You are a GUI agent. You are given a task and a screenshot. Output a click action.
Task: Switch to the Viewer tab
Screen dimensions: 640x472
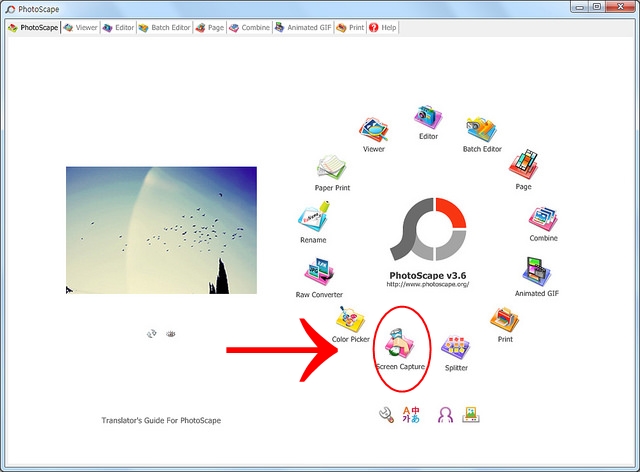[x=81, y=28]
